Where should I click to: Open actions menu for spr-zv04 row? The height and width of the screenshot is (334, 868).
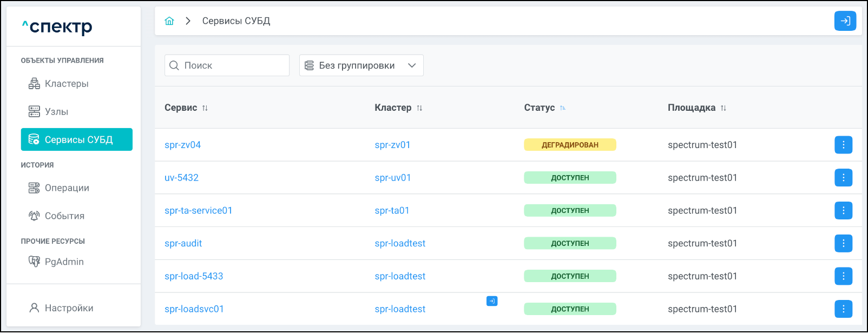pyautogui.click(x=843, y=145)
